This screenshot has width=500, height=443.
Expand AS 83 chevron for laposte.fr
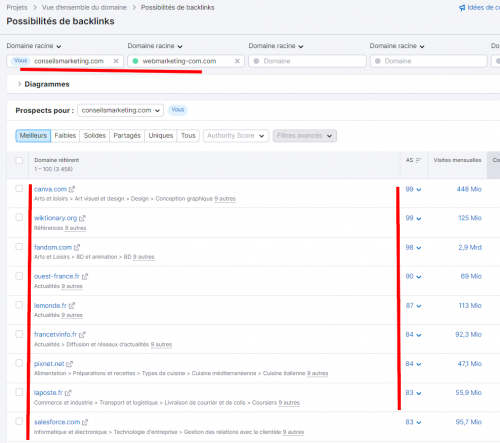[419, 393]
